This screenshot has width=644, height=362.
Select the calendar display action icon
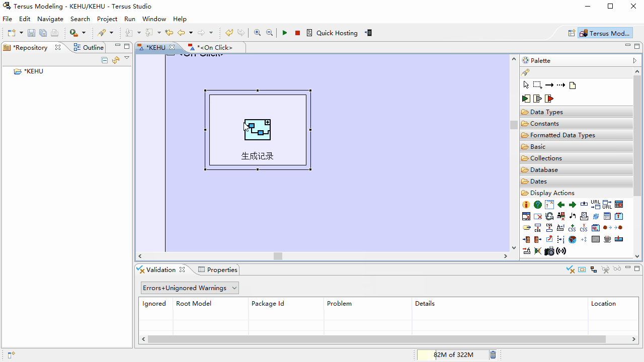[x=619, y=205]
